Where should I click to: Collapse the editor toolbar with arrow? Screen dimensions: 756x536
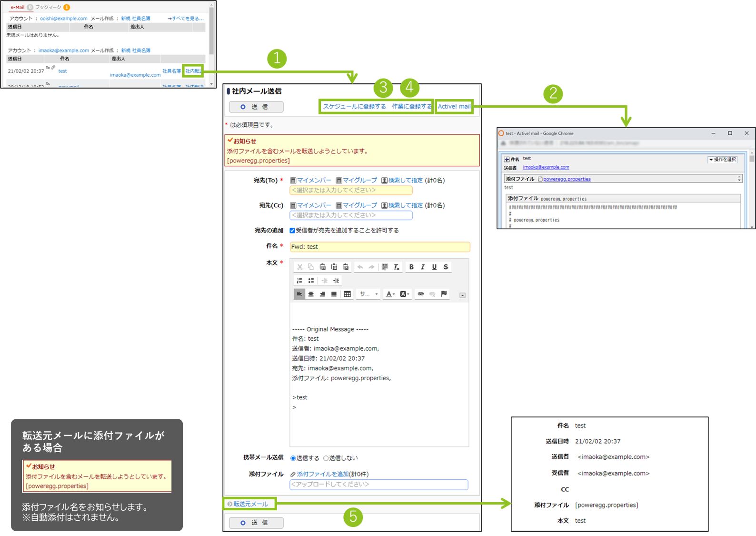pyautogui.click(x=462, y=295)
